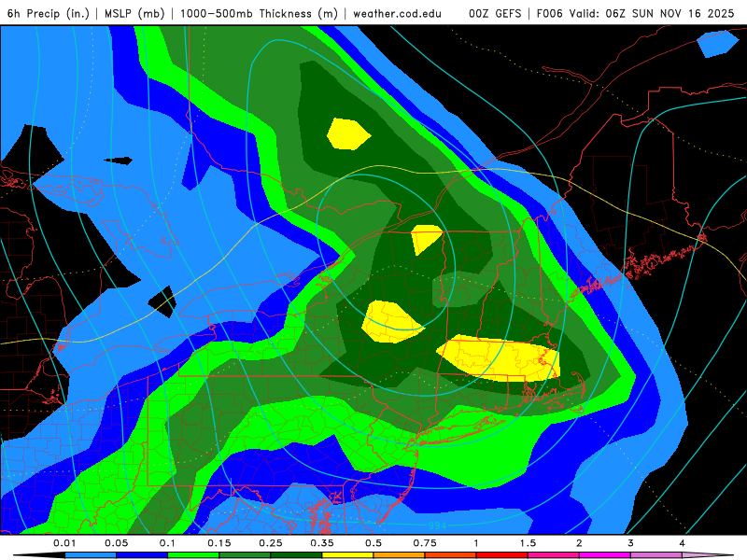The image size is (747, 560).
Task: Click the light blue 0.01–0.05 legend swatch
Action: coord(91,555)
